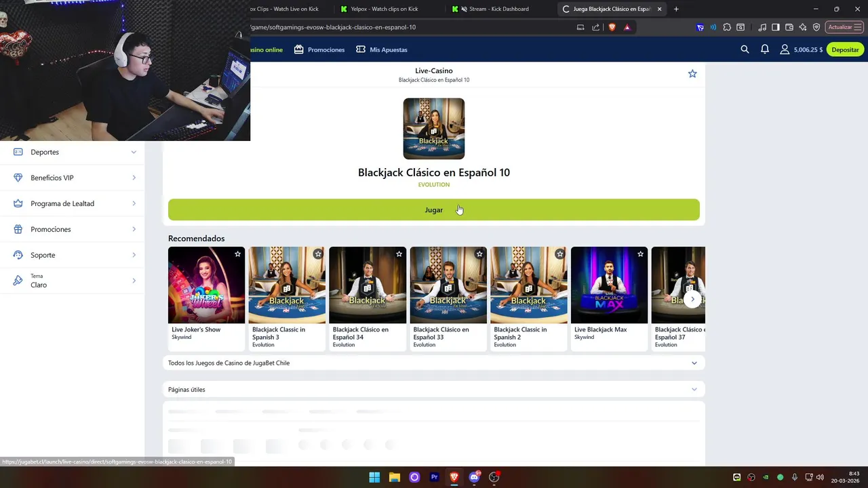868x488 pixels.
Task: Open the Windows Start menu
Action: pyautogui.click(x=374, y=477)
